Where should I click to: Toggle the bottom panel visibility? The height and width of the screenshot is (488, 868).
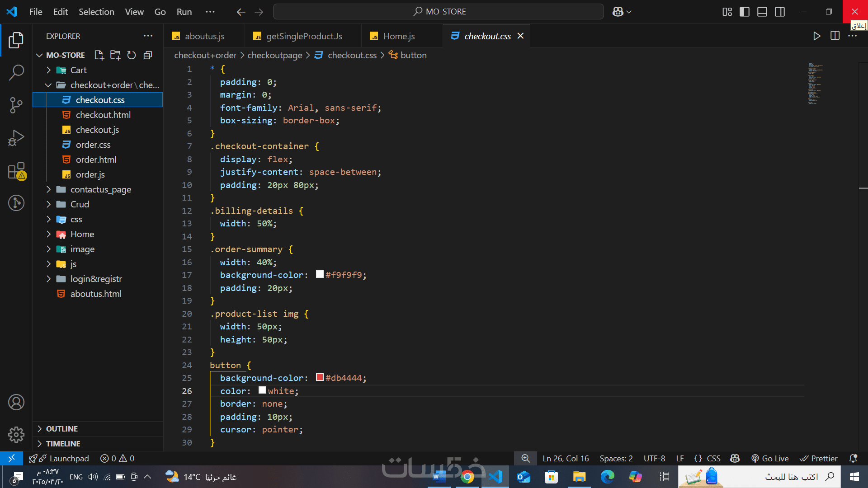point(762,12)
